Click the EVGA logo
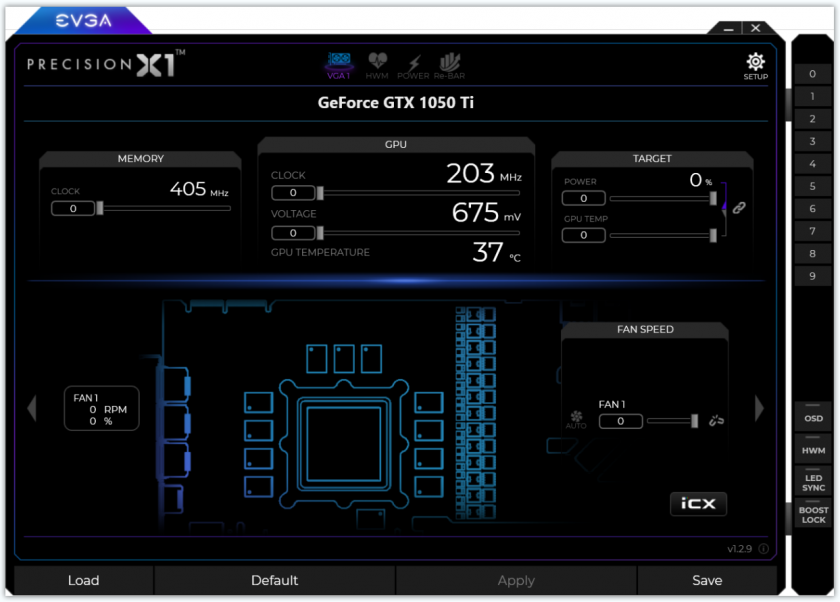The image size is (840, 602). pyautogui.click(x=84, y=21)
